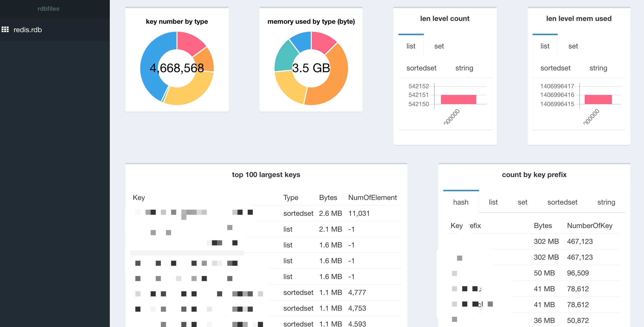Select the set tab in len level count

click(439, 46)
